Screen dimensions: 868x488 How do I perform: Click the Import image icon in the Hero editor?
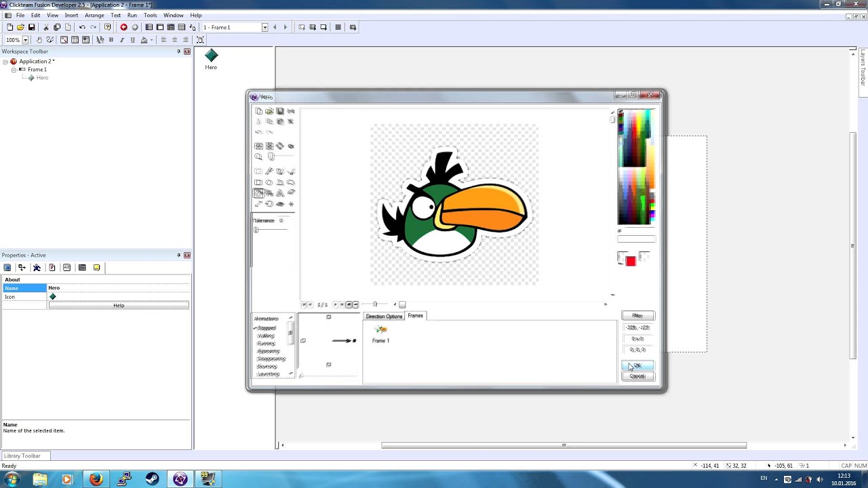click(x=269, y=111)
